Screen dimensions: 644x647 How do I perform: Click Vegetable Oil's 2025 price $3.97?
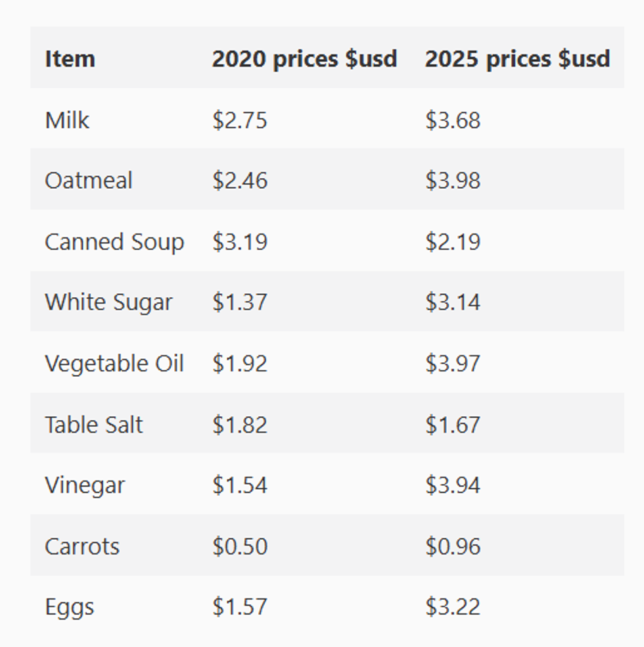[453, 363]
